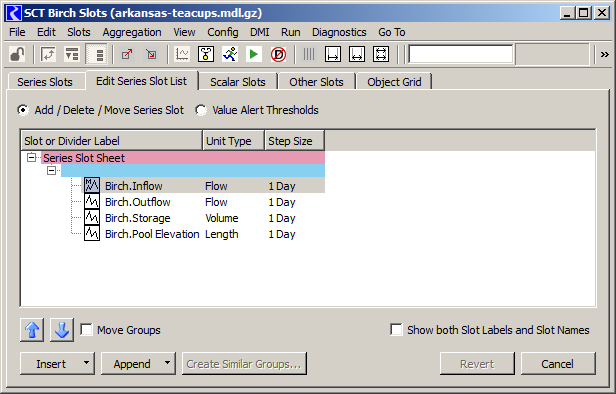
Task: Open the Edit menu
Action: pyautogui.click(x=46, y=32)
